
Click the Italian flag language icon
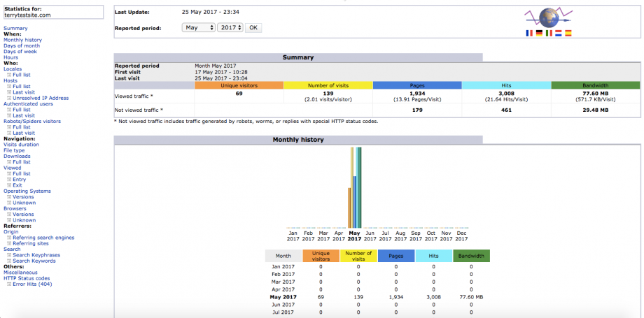click(x=549, y=34)
